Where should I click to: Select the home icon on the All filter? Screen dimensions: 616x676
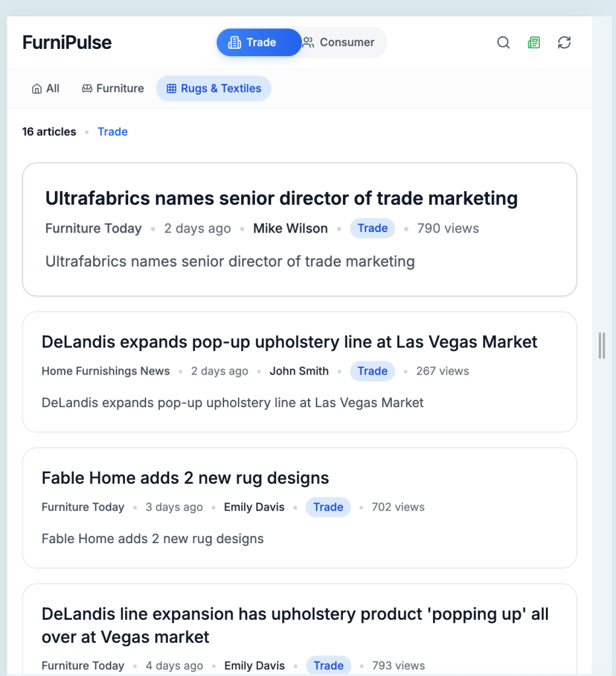(x=36, y=88)
